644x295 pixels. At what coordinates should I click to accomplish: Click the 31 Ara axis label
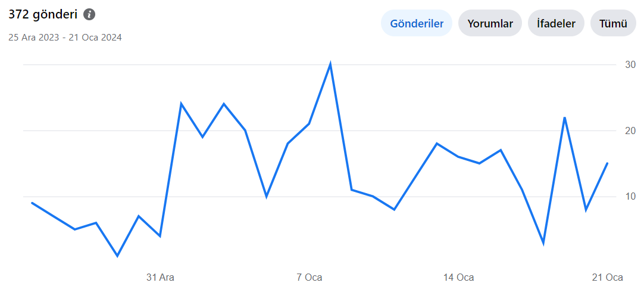click(x=160, y=277)
